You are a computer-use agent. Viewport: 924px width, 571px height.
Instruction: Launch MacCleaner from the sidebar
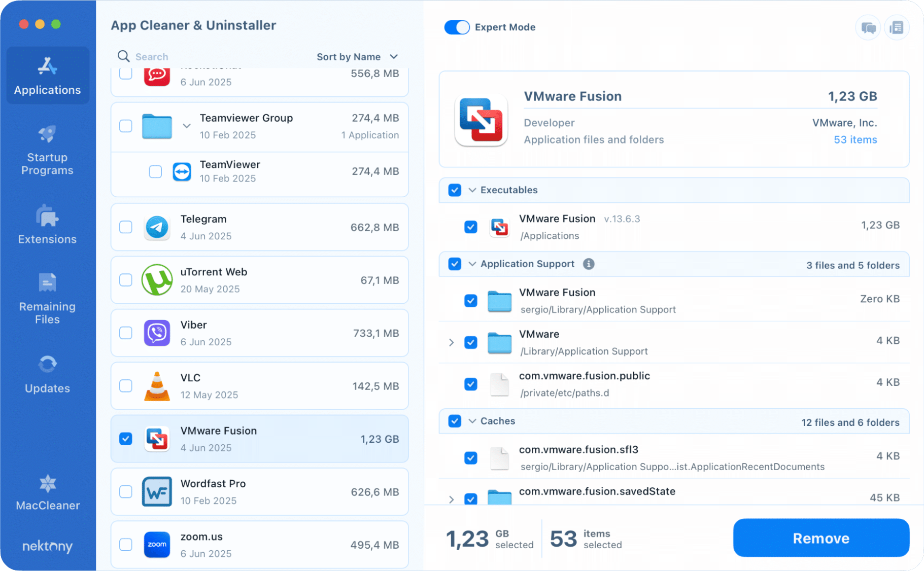[x=47, y=493]
